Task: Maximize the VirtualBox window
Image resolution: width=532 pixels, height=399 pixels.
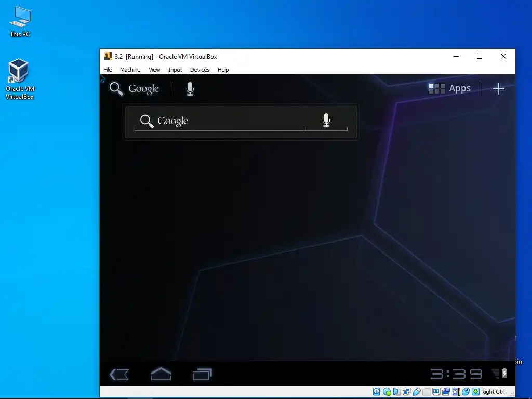Action: (480, 56)
